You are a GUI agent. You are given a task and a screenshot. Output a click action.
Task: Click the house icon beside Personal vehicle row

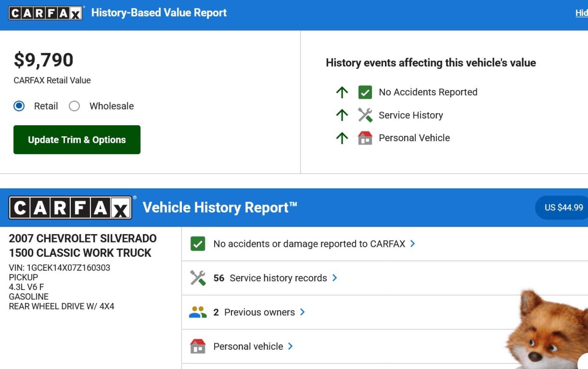pyautogui.click(x=198, y=346)
